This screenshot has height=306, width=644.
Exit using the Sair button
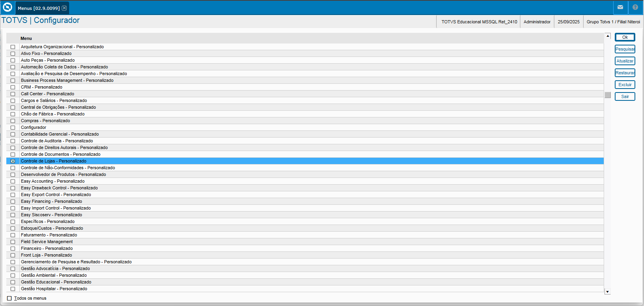[x=625, y=96]
